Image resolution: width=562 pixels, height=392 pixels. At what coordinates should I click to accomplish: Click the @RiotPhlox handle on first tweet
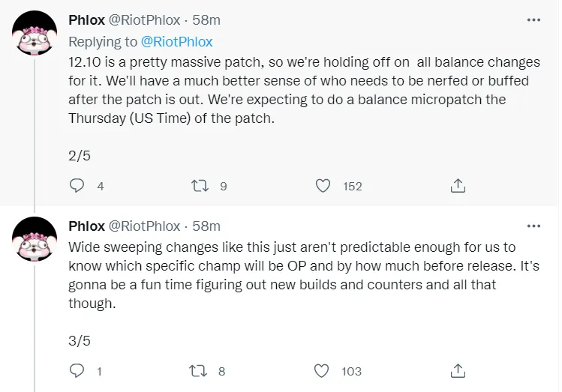click(x=145, y=20)
